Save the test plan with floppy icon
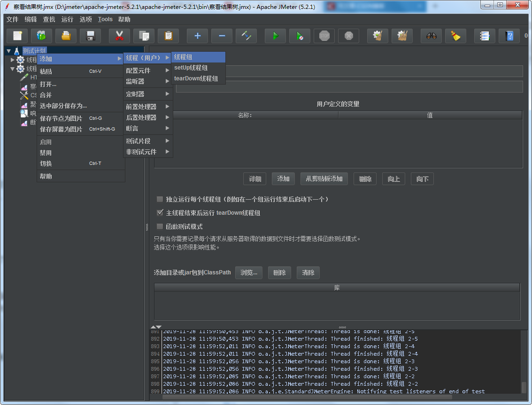 (90, 36)
